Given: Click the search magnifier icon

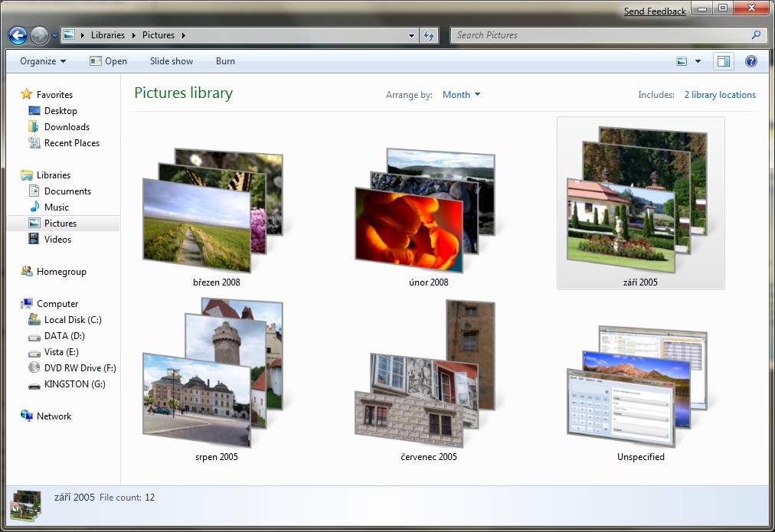Looking at the screenshot, I should pos(756,35).
